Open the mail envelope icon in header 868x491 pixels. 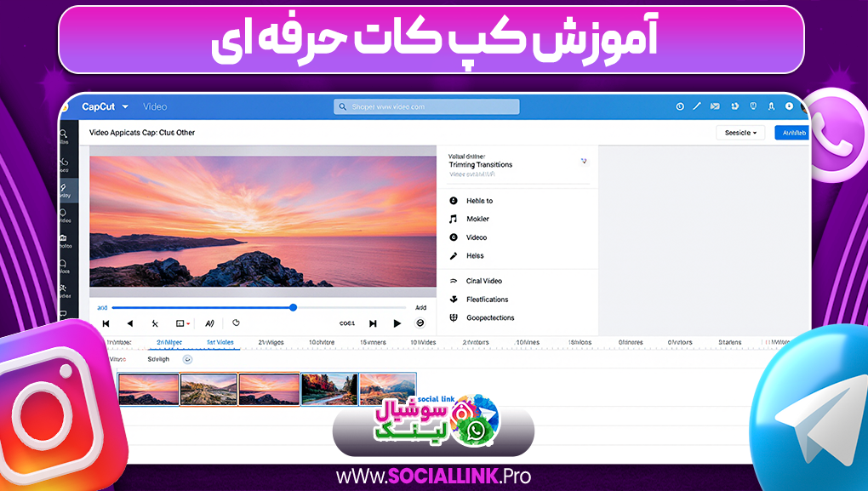(x=715, y=106)
